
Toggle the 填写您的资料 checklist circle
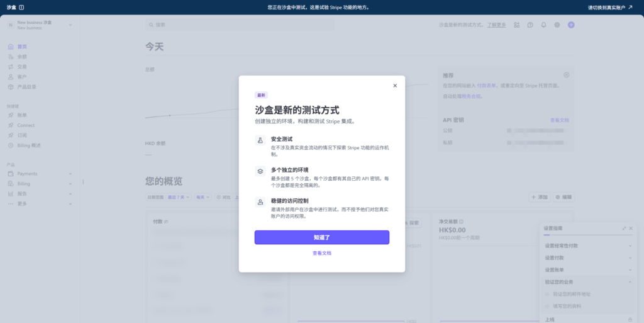point(547,306)
